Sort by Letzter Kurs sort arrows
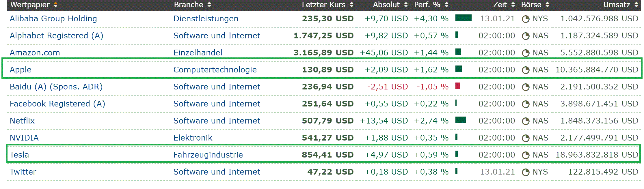644x189 pixels. (x=351, y=5)
